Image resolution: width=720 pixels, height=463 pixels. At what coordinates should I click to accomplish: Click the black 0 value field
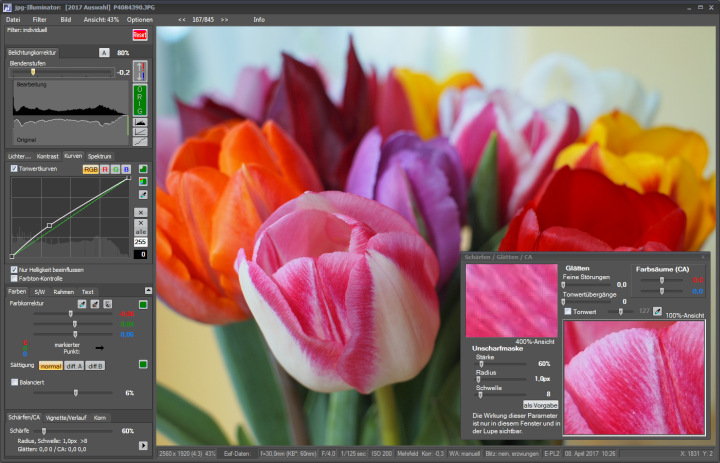coord(141,254)
